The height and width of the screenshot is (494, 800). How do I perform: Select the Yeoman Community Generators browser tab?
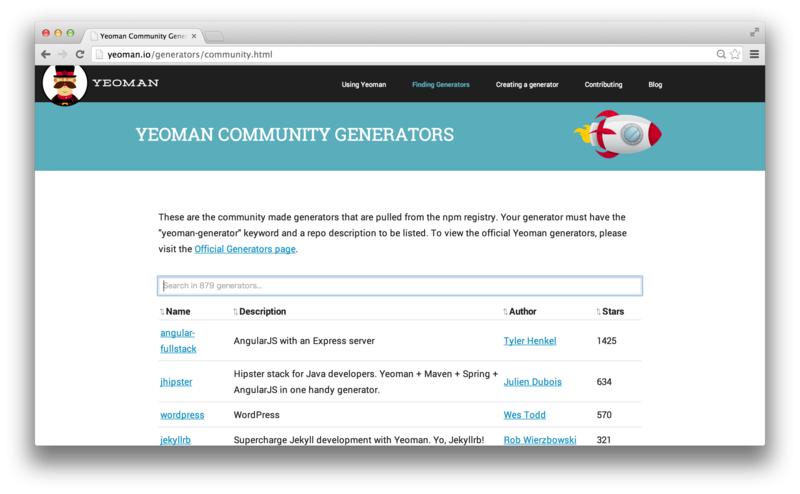coord(143,36)
